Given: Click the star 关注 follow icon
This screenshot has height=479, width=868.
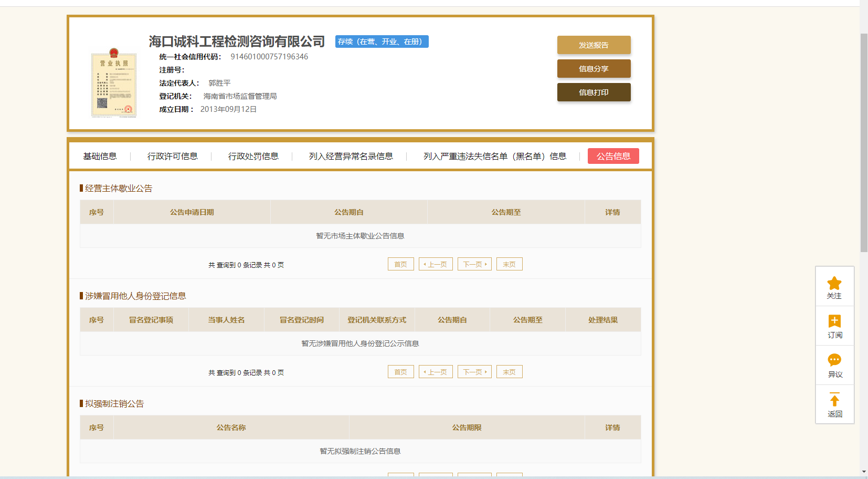Looking at the screenshot, I should pyautogui.click(x=834, y=284).
